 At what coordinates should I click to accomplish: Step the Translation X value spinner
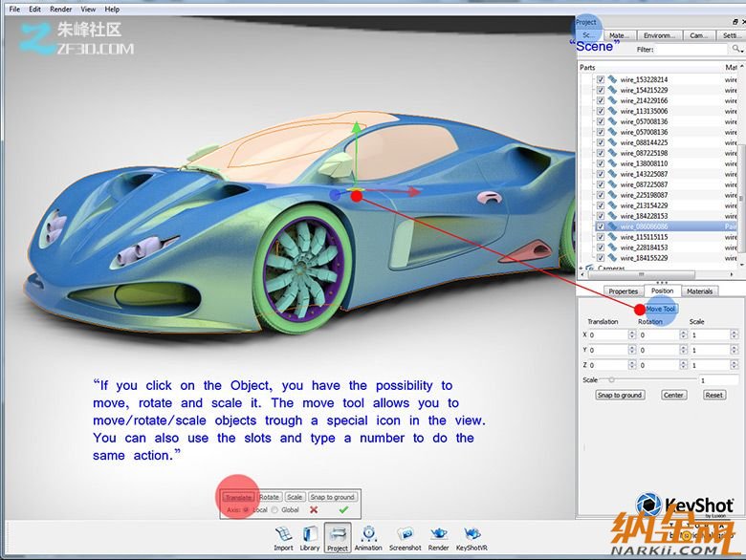pyautogui.click(x=632, y=334)
